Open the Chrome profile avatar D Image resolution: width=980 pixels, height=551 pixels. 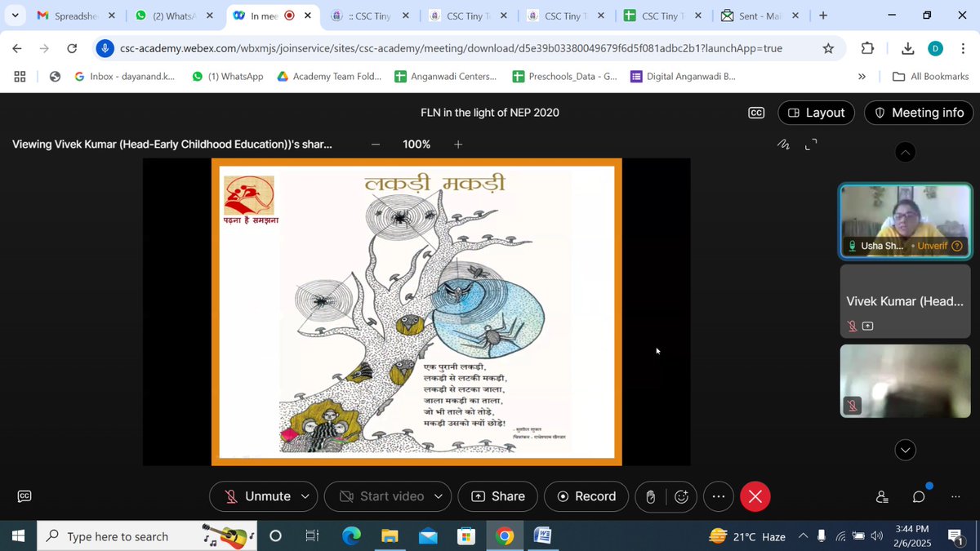click(936, 48)
